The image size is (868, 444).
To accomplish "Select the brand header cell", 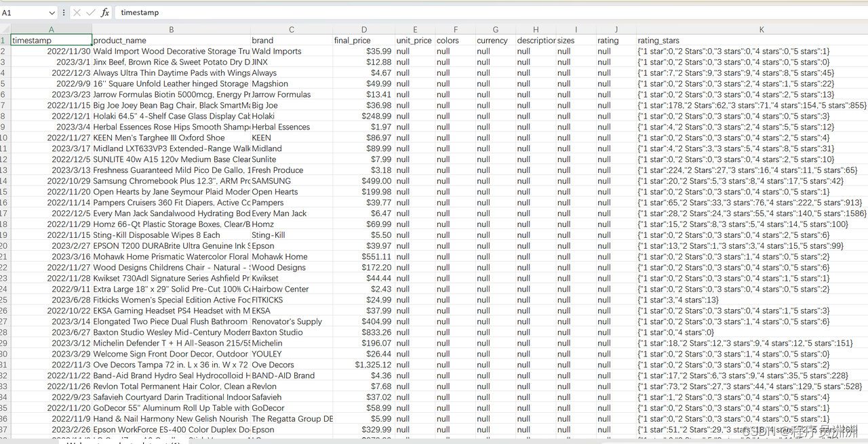I will tap(292, 41).
